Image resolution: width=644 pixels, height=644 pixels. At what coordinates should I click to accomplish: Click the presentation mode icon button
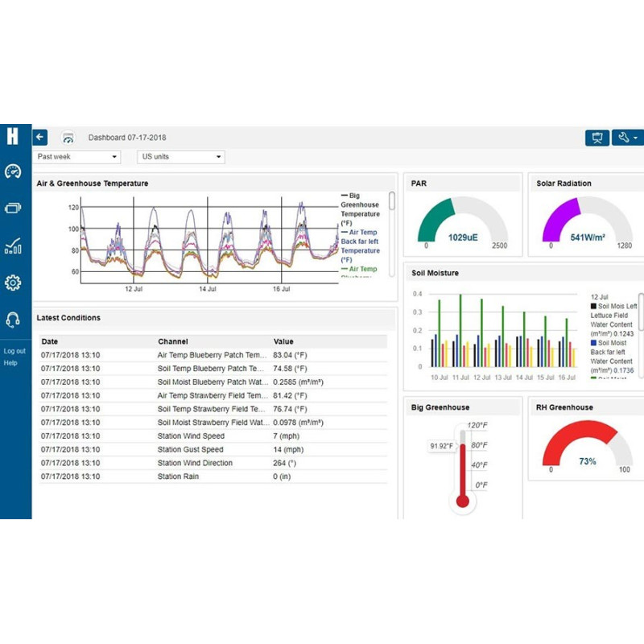(x=597, y=138)
